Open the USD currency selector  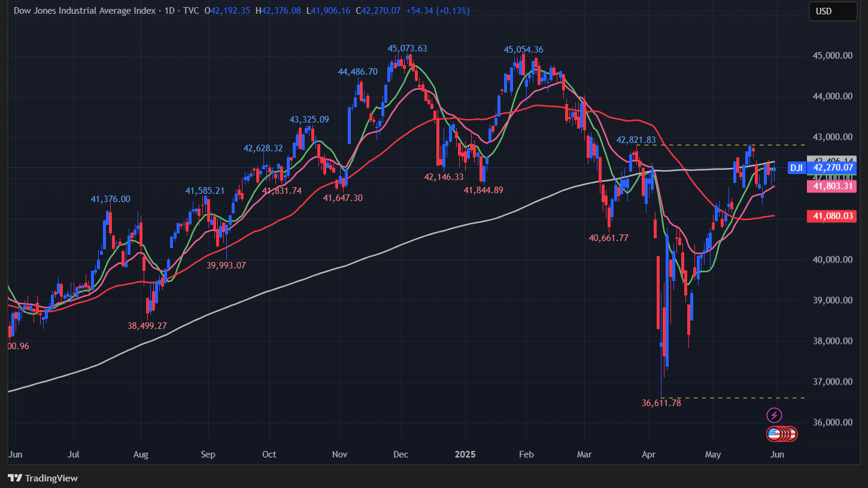(x=833, y=11)
